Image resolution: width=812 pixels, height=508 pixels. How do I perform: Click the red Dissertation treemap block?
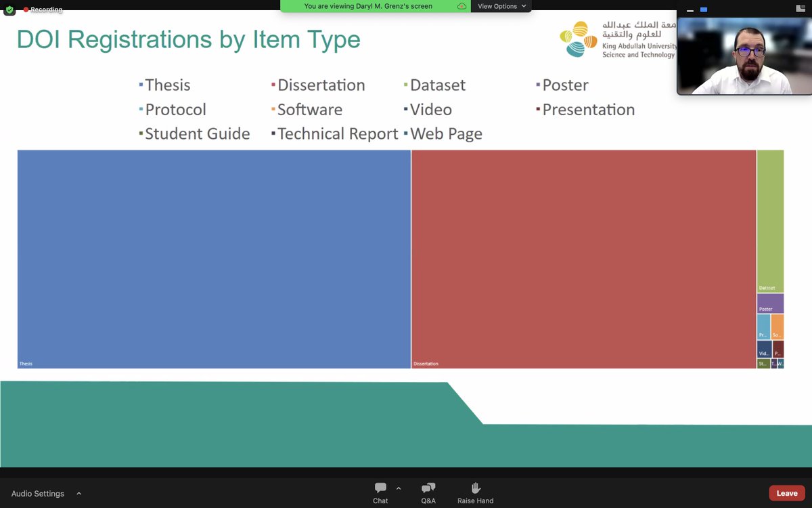click(x=584, y=259)
